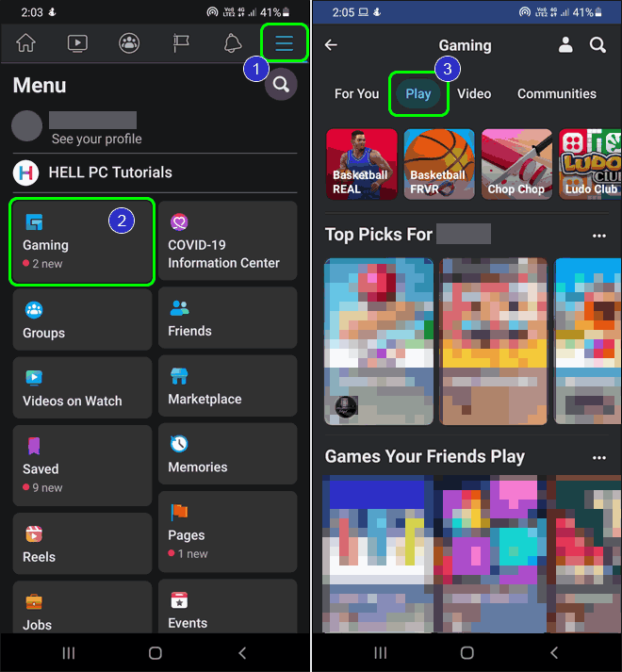Open the Gaming shortcut tile
The width and height of the screenshot is (622, 672).
coord(82,241)
